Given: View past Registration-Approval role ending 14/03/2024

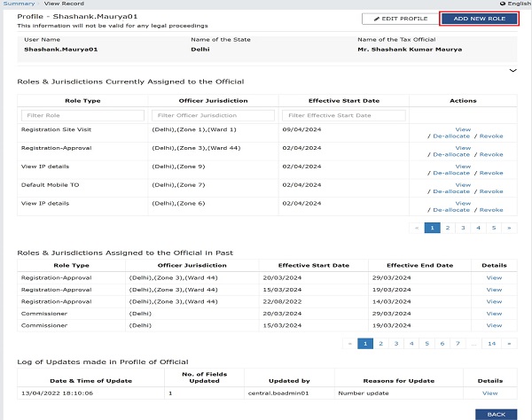Looking at the screenshot, I should click(x=494, y=301).
